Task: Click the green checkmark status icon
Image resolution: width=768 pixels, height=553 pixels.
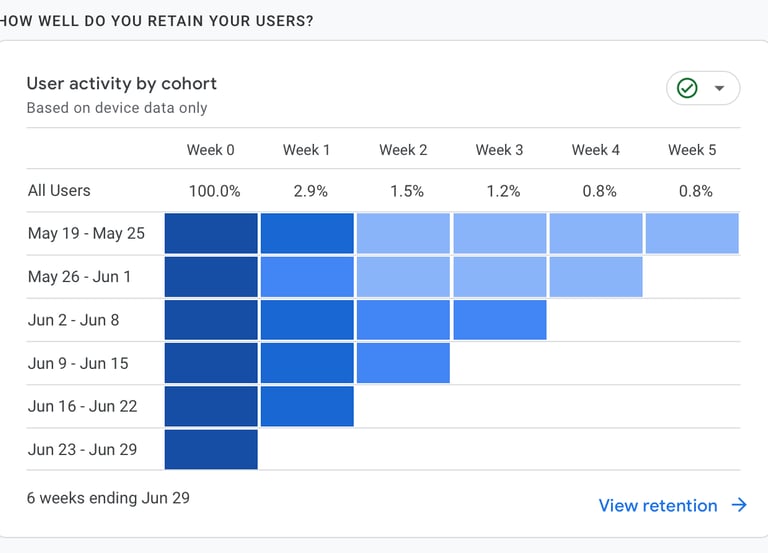Action: click(687, 88)
